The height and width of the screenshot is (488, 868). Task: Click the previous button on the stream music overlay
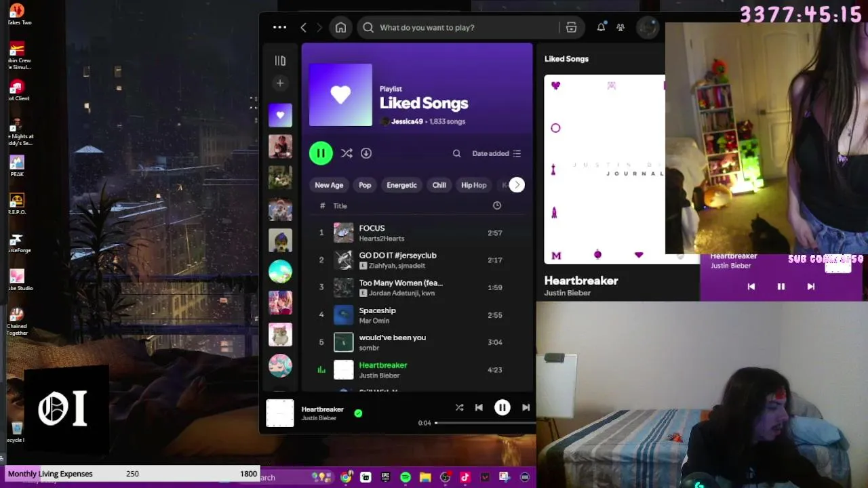click(751, 287)
